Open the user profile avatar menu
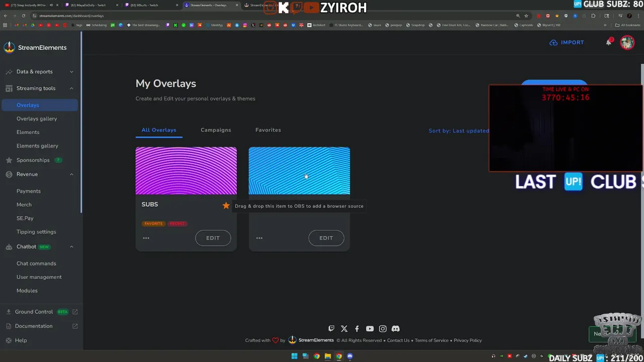Viewport: 644px width, 362px height. 627,42
